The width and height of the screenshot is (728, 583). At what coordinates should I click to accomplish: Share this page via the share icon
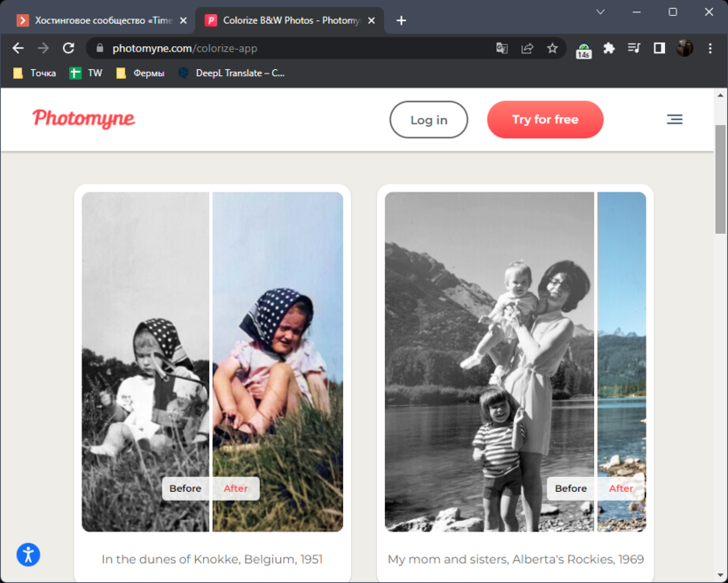(x=527, y=48)
